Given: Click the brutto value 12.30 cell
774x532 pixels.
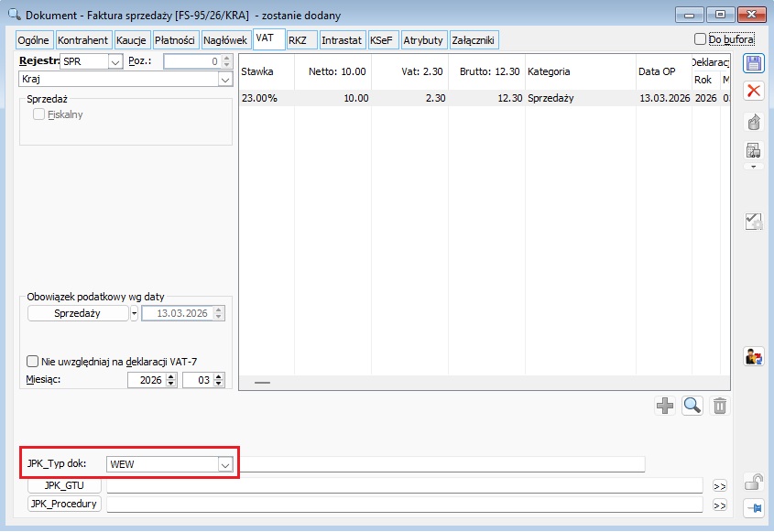Looking at the screenshot, I should pyautogui.click(x=486, y=98).
